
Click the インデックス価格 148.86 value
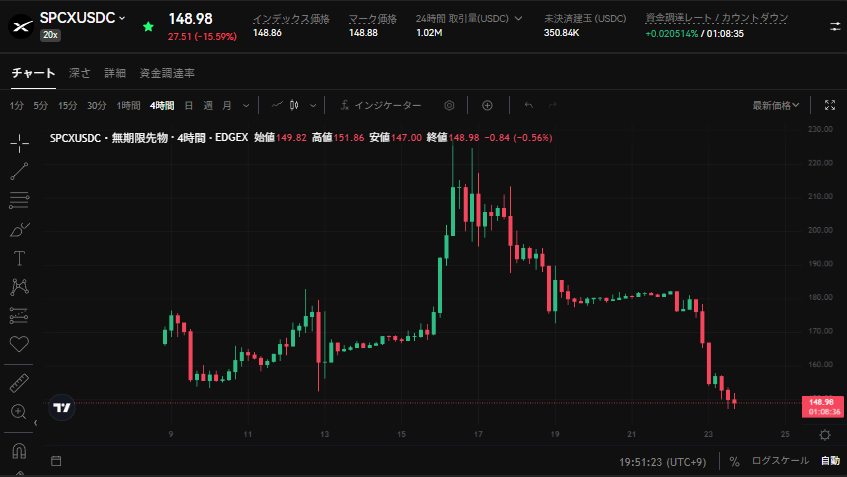pos(267,33)
